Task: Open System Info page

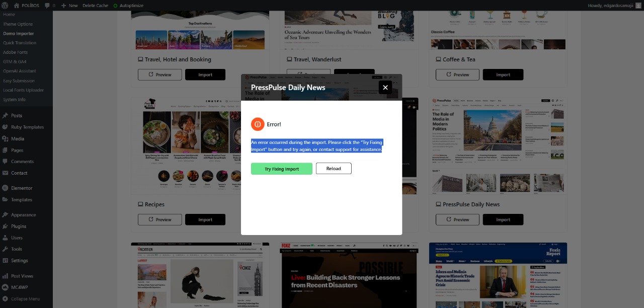Action: click(x=14, y=100)
